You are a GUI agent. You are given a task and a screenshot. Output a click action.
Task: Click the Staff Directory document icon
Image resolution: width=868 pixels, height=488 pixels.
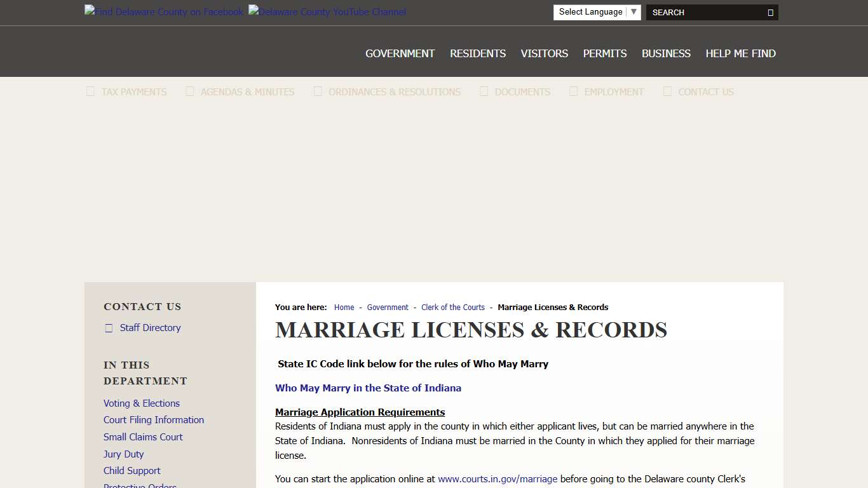point(109,327)
